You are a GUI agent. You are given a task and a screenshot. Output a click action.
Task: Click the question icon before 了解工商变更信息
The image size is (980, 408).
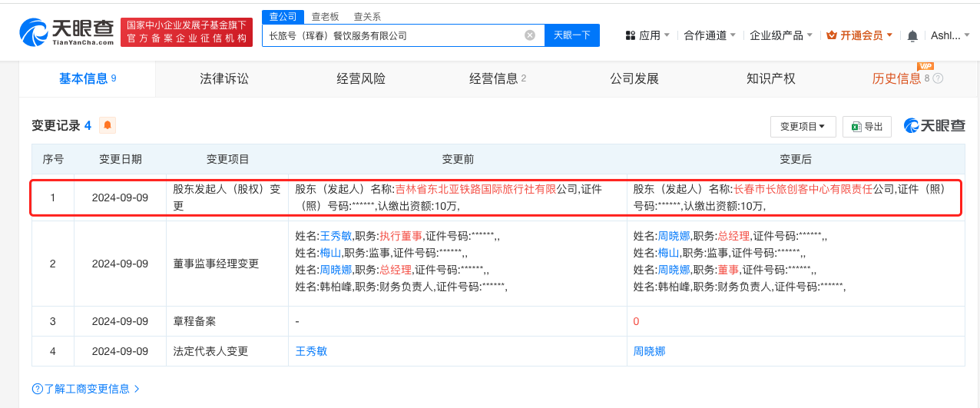tap(37, 389)
